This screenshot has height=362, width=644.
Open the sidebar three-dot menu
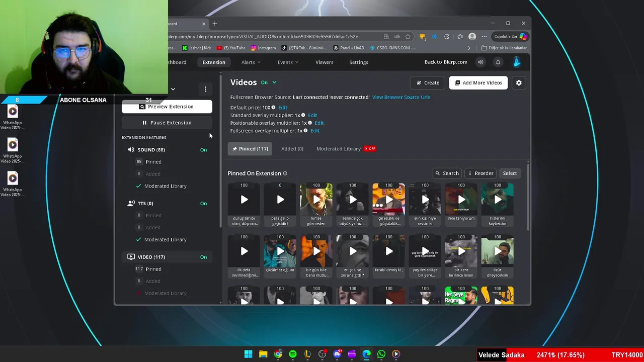[x=205, y=89]
